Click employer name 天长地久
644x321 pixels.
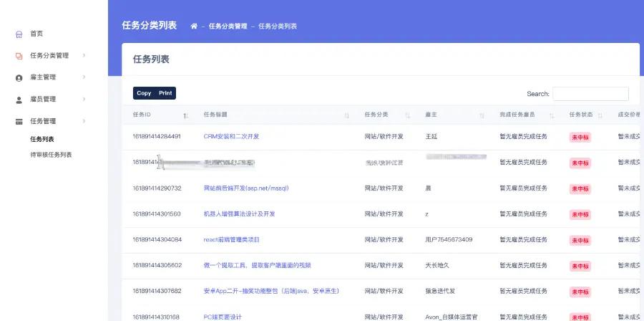(x=437, y=266)
